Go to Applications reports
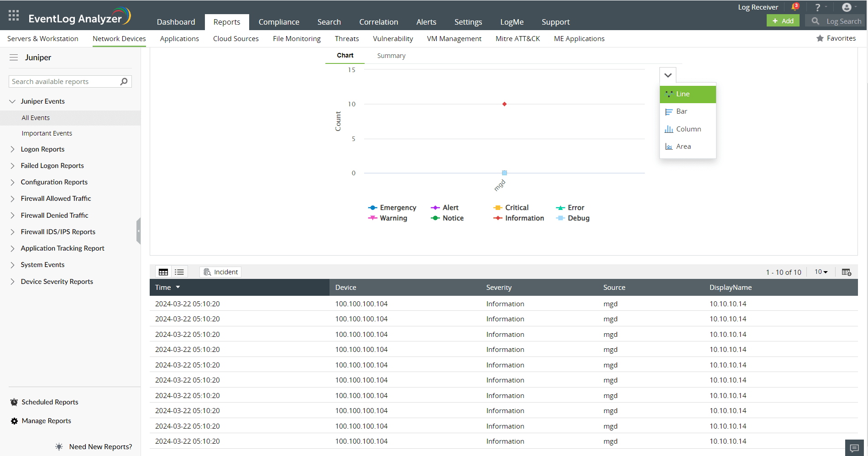Screen dimensions: 868x456 179,39
